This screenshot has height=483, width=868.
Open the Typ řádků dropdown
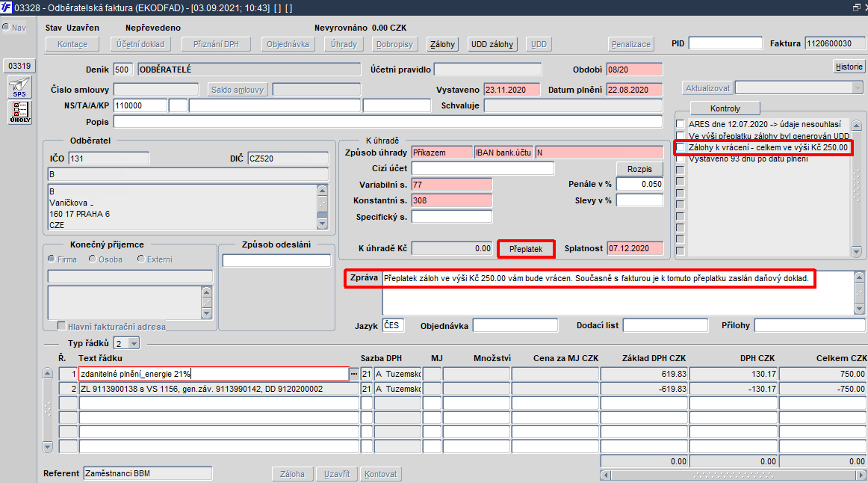click(x=134, y=344)
